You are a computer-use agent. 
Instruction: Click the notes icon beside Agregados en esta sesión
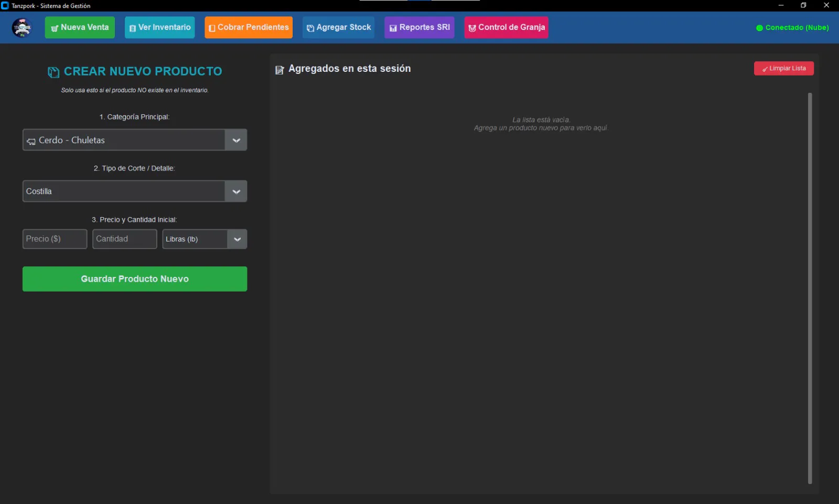[x=279, y=69]
